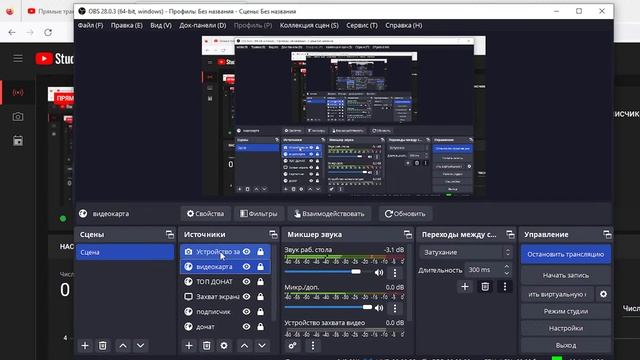Open Звук раб. стола three-dot options
The image size is (640, 360).
[x=395, y=272]
